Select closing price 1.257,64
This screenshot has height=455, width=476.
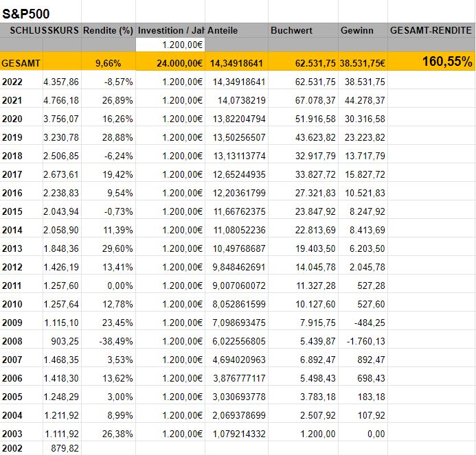click(x=61, y=304)
